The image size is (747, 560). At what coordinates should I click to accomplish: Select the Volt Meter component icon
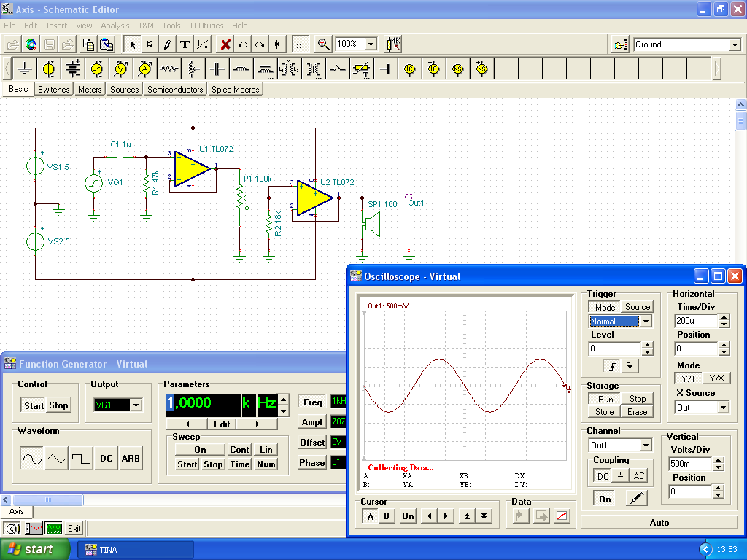click(x=121, y=69)
